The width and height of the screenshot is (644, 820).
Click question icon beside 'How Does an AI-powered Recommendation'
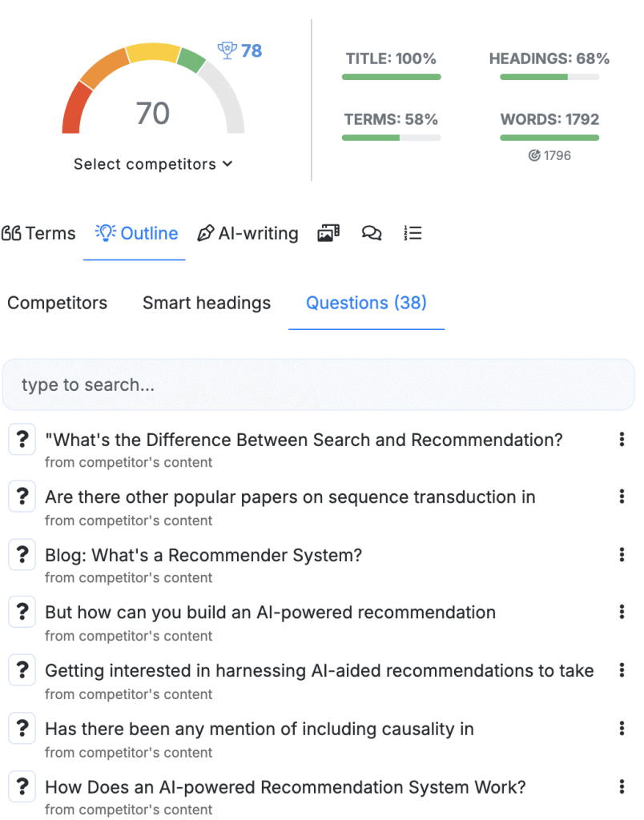22,786
